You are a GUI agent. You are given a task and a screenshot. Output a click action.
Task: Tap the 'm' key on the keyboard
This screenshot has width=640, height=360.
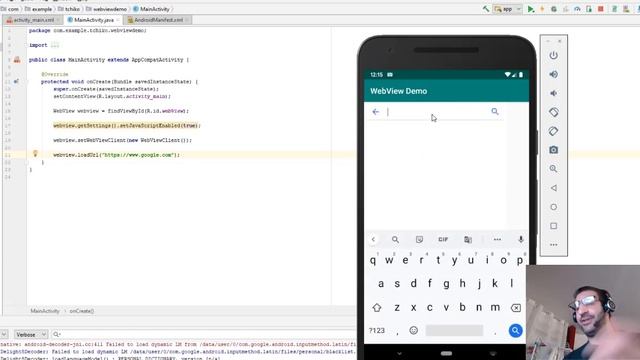coord(495,307)
